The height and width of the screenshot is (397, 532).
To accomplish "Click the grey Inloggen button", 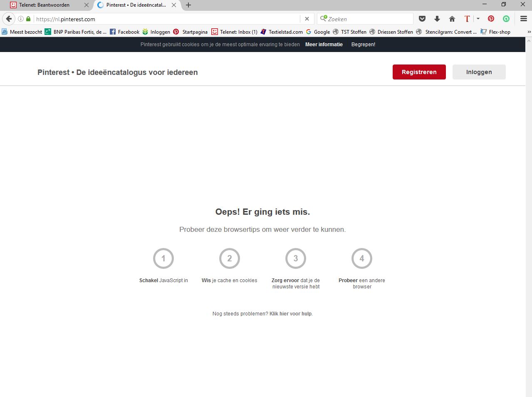I will 479,72.
